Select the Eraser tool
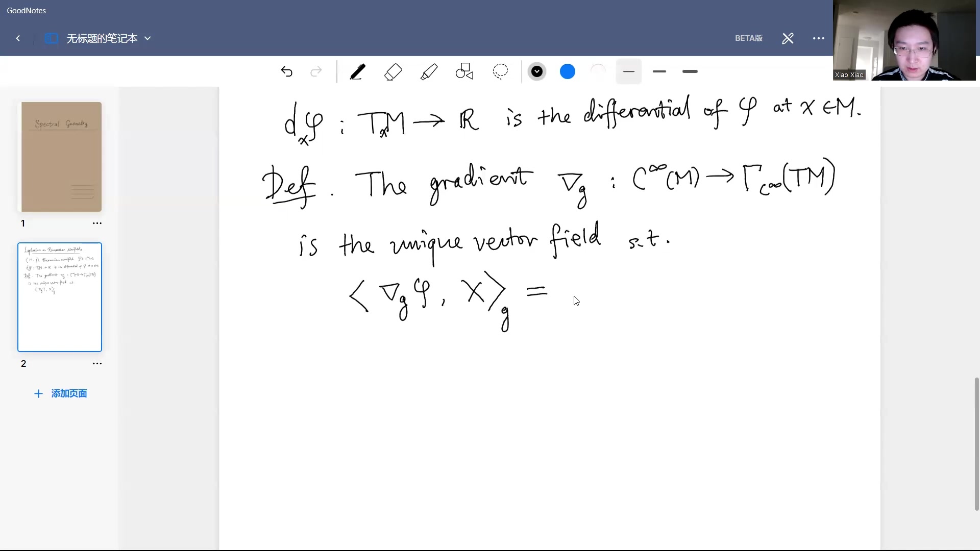This screenshot has height=551, width=980. tap(394, 72)
